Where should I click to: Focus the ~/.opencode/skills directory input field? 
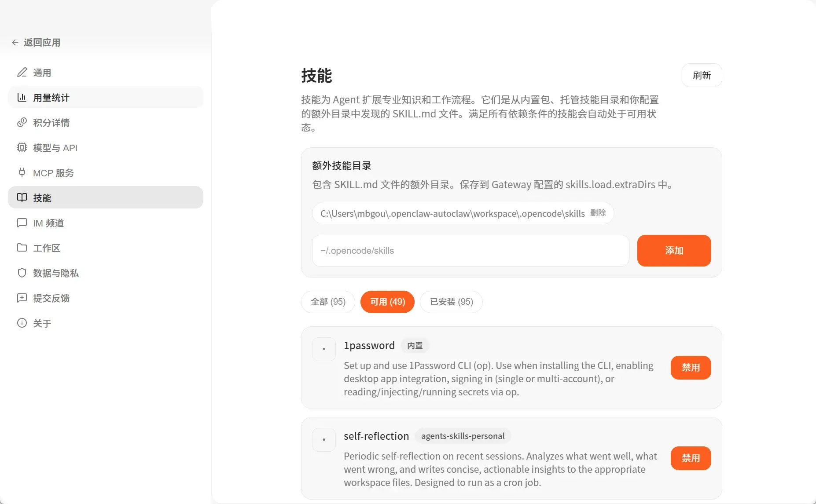pyautogui.click(x=470, y=251)
